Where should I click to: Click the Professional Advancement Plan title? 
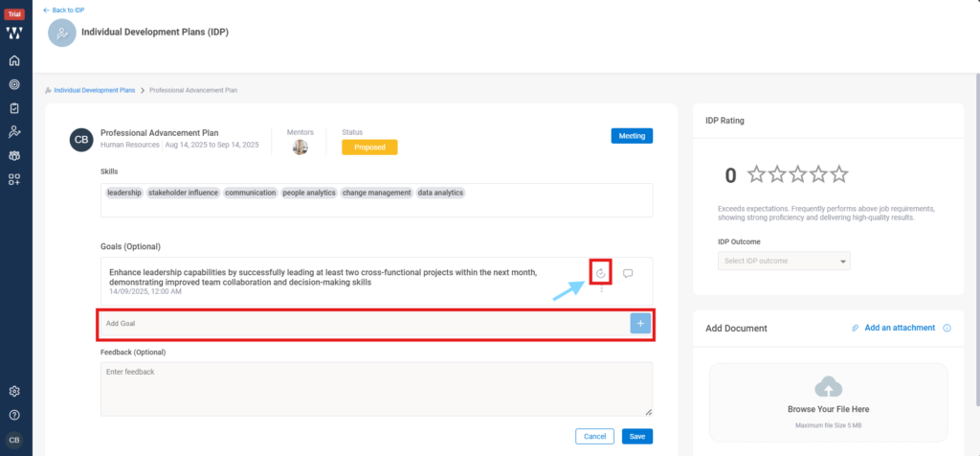click(x=160, y=132)
